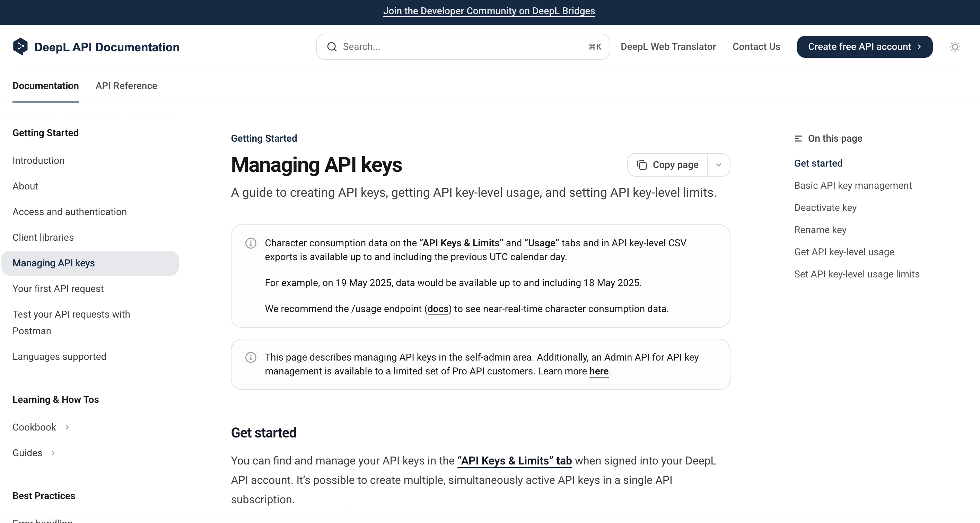Click the search magnifier icon
This screenshot has width=980, height=523.
(x=332, y=47)
